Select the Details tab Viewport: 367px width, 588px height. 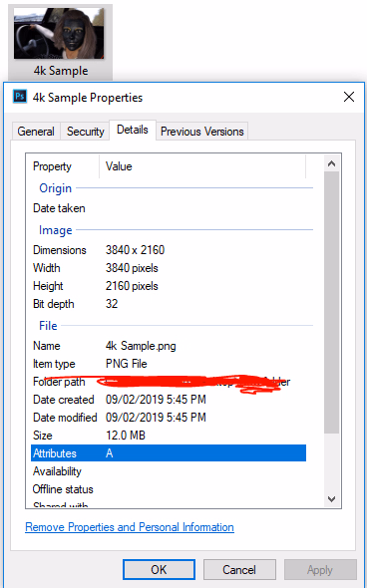pos(133,130)
